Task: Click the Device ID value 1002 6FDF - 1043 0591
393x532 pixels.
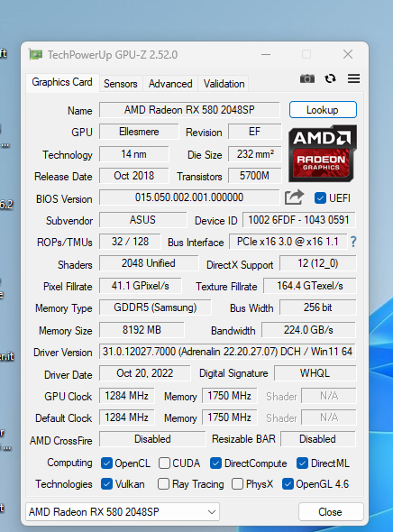Action: [298, 220]
